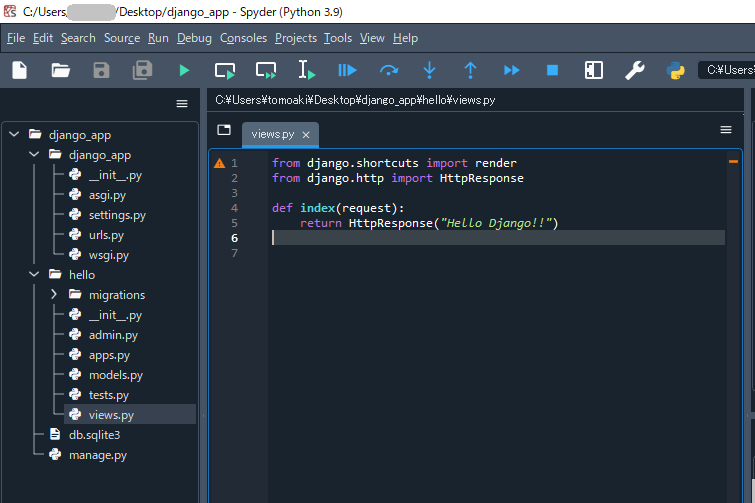Open the Edit menu

tap(43, 38)
